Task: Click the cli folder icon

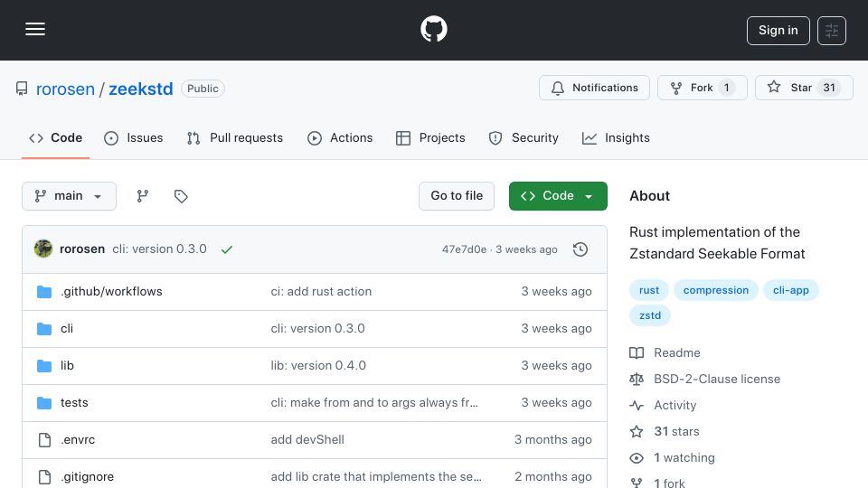Action: click(x=44, y=329)
